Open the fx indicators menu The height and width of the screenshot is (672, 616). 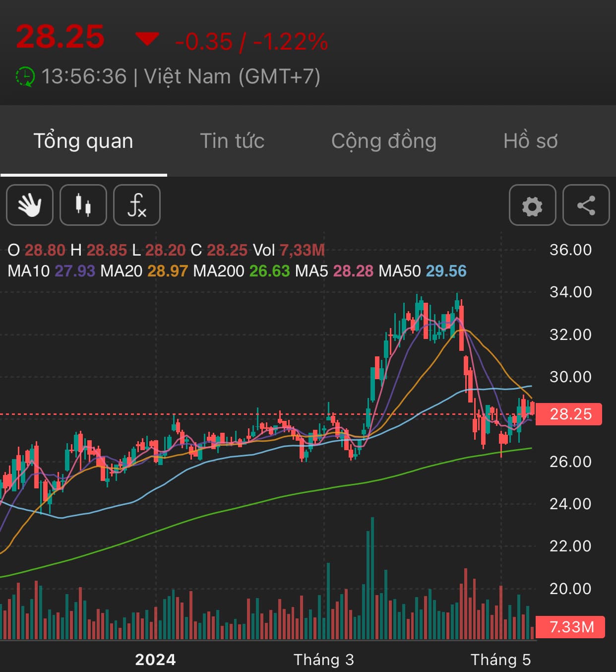[x=137, y=205]
